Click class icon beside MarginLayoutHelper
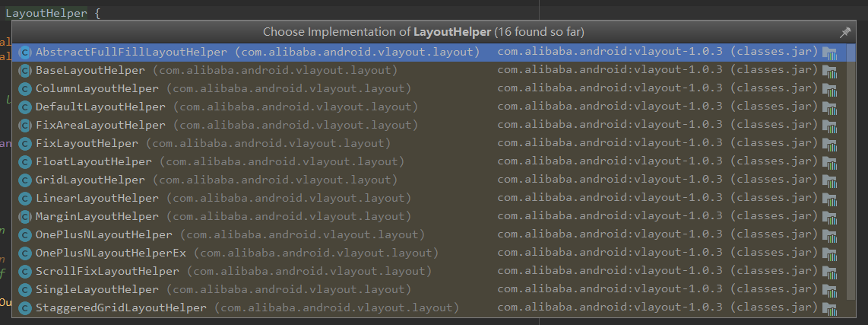The width and height of the screenshot is (868, 325). [24, 217]
